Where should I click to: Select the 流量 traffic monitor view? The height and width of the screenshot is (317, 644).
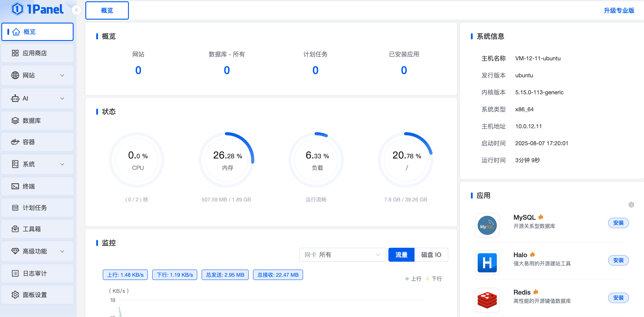[x=401, y=255]
